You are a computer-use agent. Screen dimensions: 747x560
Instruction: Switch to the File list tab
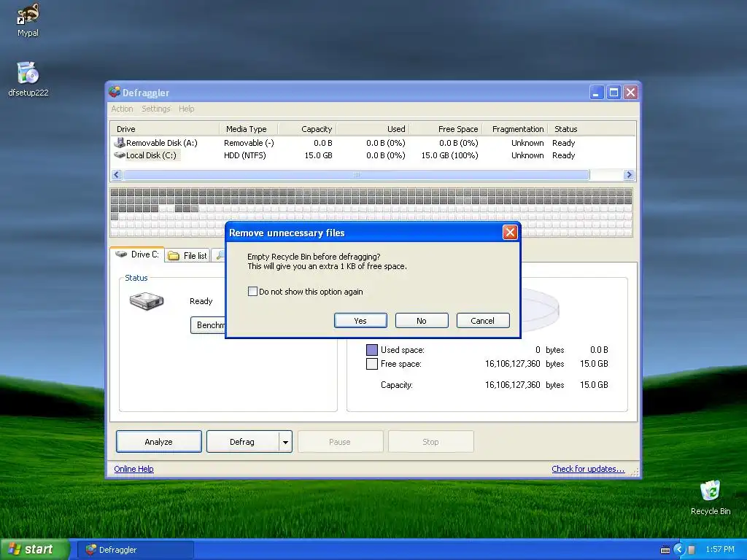(x=188, y=256)
